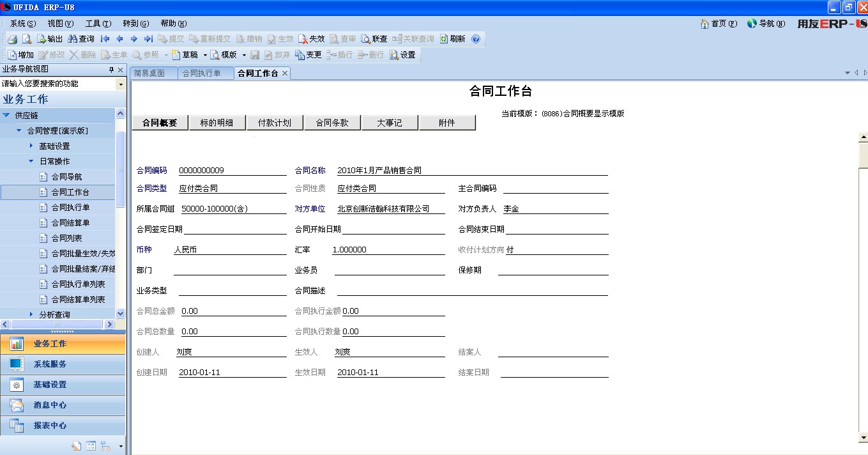Image resolution: width=868 pixels, height=455 pixels.
Task: Go to the previous record arrow
Action: pyautogui.click(x=119, y=39)
